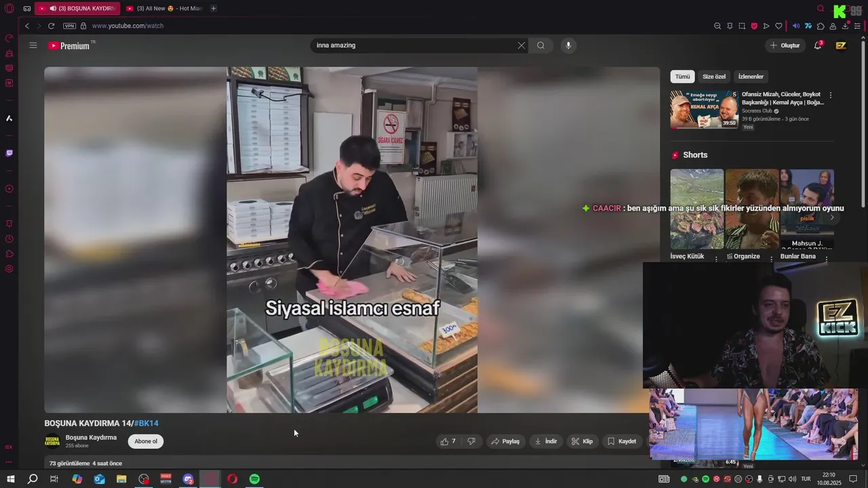Play or pause the main video
This screenshot has height=488, width=868.
click(352, 240)
